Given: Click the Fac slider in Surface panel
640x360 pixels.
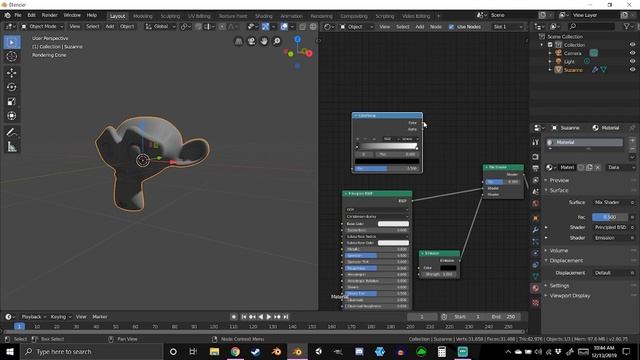Looking at the screenshot, I should pos(610,217).
